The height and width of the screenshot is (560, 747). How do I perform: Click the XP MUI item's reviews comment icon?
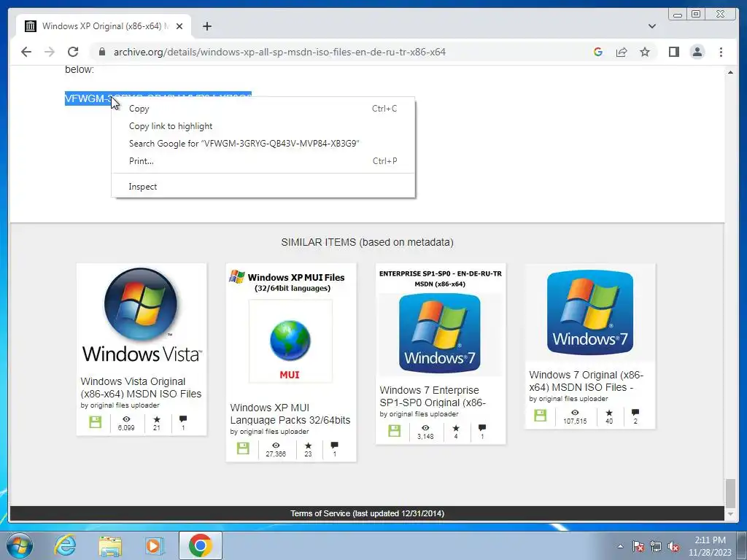click(334, 446)
